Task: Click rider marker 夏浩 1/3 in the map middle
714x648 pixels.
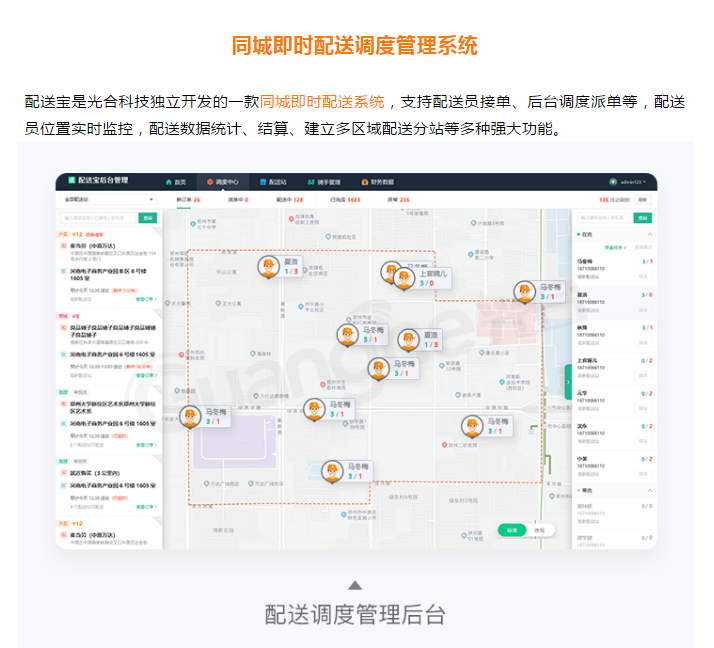Action: (419, 340)
